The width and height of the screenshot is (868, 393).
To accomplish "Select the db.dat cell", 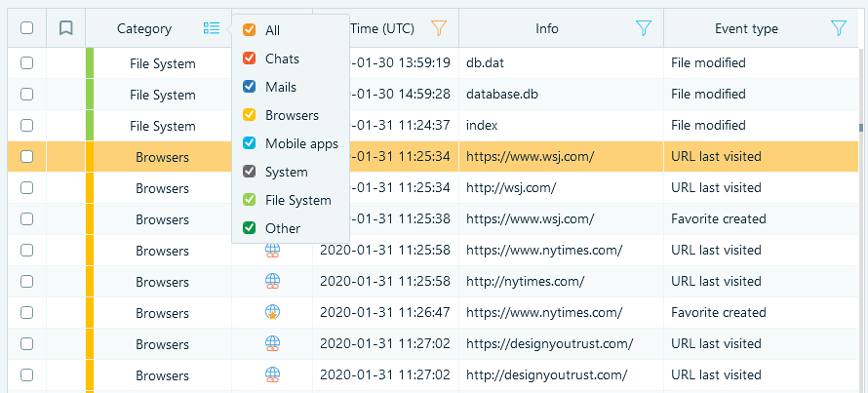I will click(485, 63).
